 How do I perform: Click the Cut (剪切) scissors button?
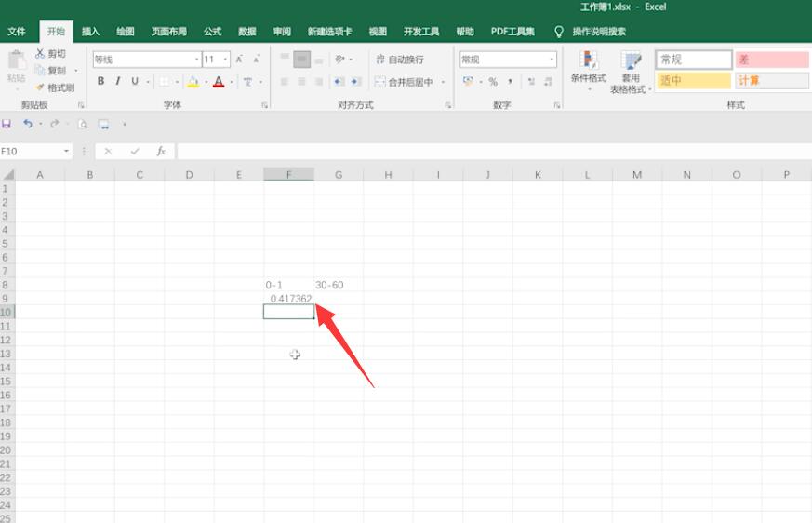tap(50, 53)
